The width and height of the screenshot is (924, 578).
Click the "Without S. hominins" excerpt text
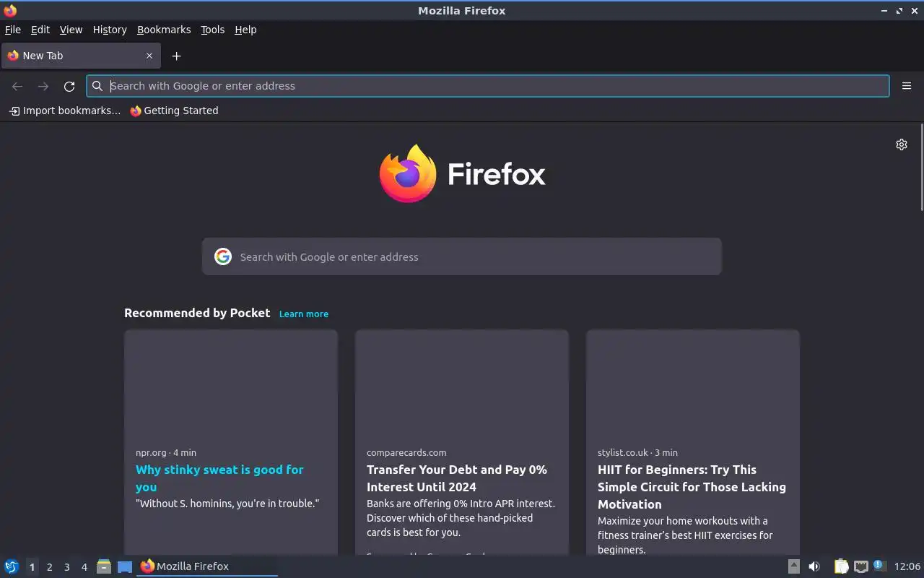[227, 504]
